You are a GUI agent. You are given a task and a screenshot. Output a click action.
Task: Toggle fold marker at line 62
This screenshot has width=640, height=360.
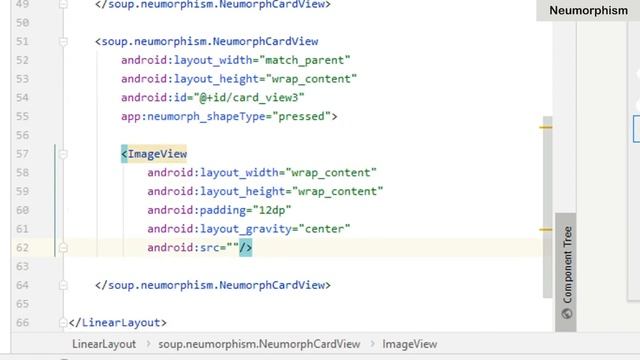click(x=63, y=248)
